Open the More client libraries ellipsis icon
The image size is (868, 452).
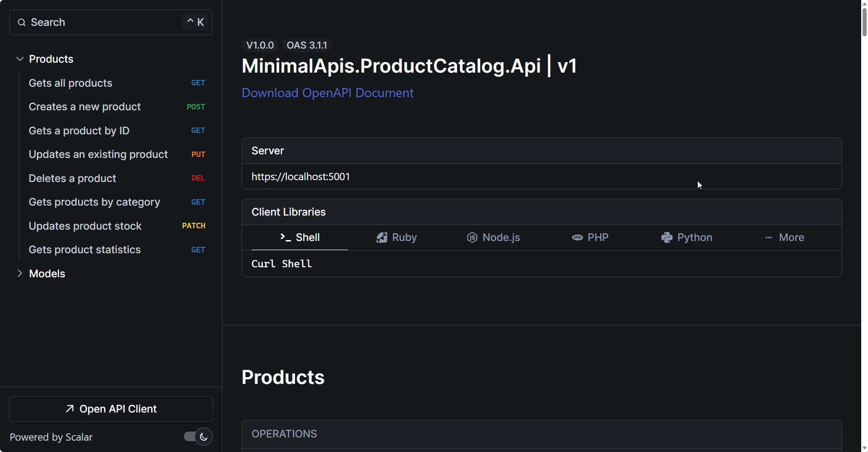pos(768,237)
